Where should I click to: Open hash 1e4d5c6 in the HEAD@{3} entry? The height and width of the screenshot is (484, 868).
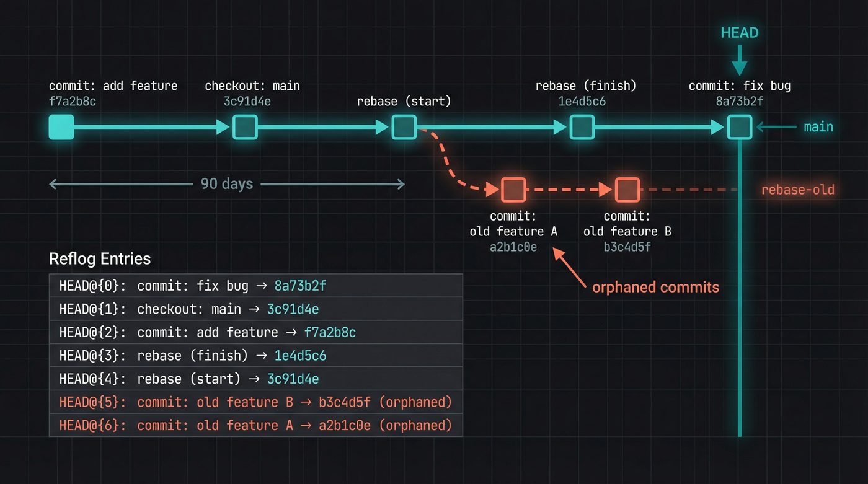tap(301, 356)
